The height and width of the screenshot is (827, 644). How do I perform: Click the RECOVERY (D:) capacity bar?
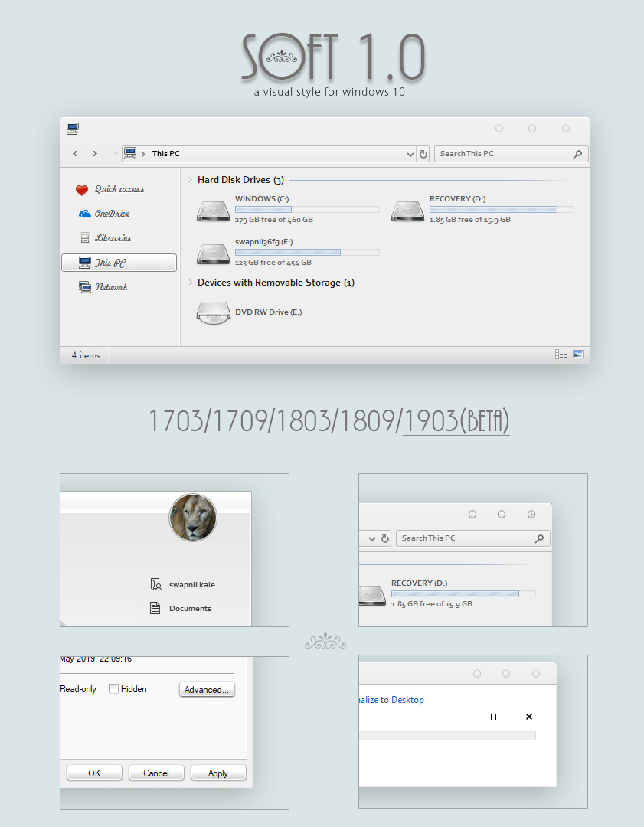tap(502, 208)
